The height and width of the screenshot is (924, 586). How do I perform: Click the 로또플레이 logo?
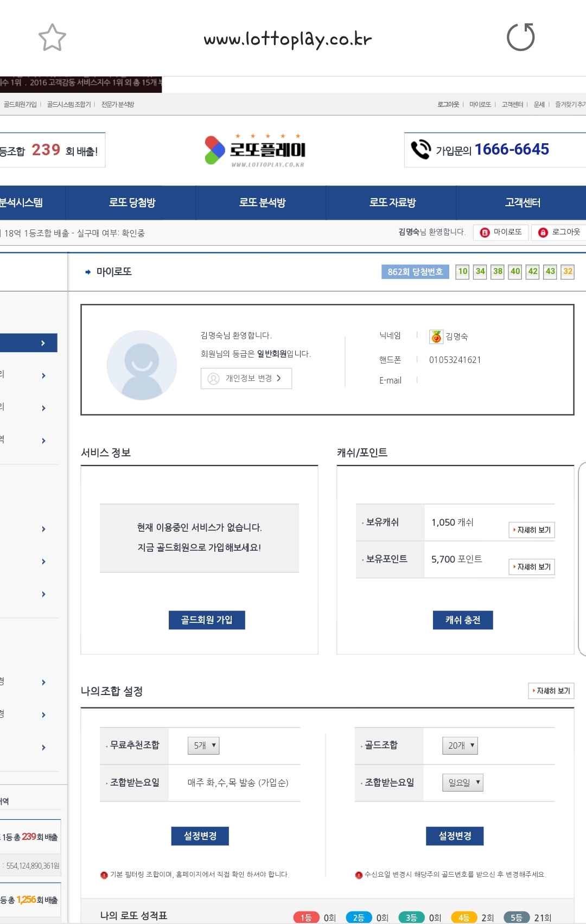click(256, 150)
